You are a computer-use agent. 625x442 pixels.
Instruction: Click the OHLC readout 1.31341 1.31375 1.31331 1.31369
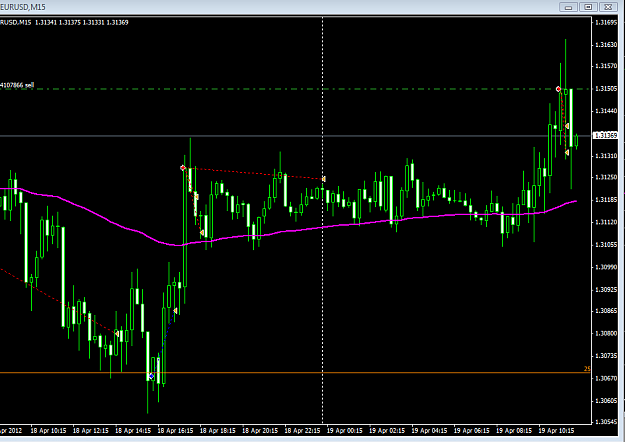click(82, 22)
